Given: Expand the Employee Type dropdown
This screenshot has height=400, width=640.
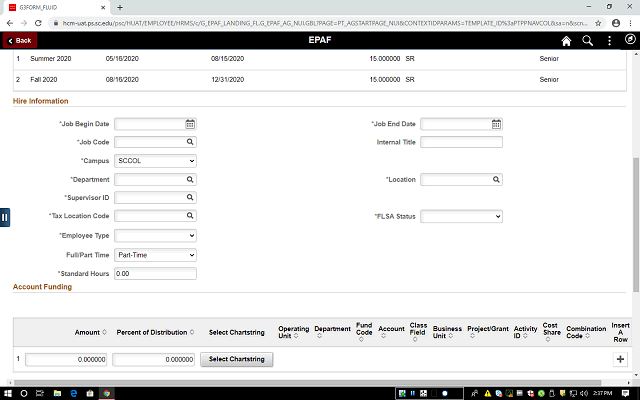Looking at the screenshot, I should coord(155,236).
